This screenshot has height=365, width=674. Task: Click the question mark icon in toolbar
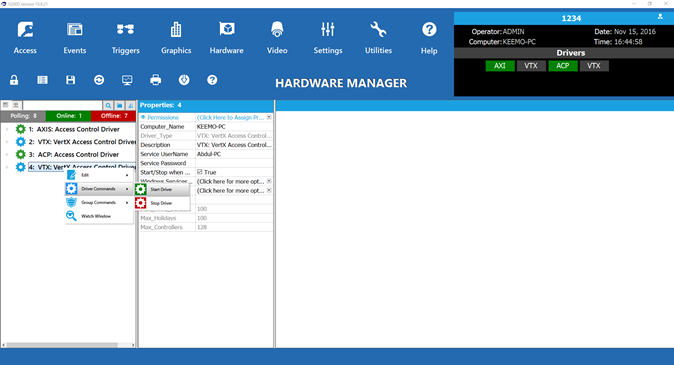click(212, 80)
